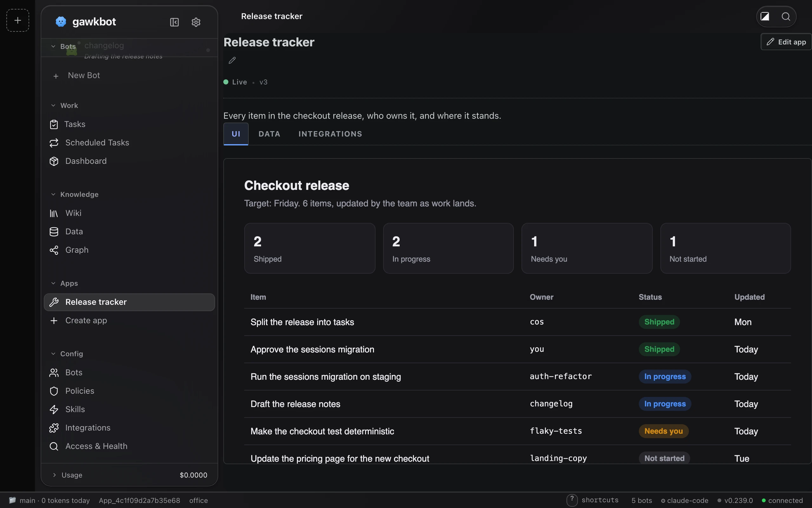Collapse the Apps section
This screenshot has width=812, height=508.
[64, 284]
